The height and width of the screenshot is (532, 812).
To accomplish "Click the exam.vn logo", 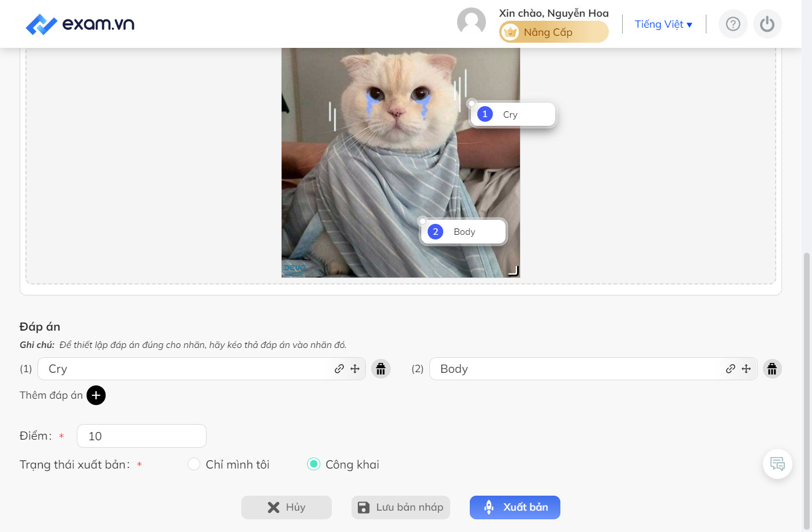I will (x=80, y=24).
